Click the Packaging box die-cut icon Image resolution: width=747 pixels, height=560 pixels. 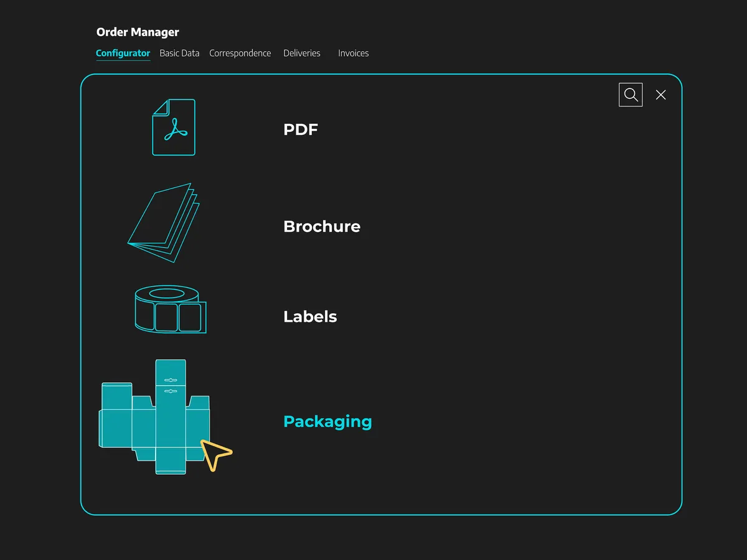tap(156, 417)
